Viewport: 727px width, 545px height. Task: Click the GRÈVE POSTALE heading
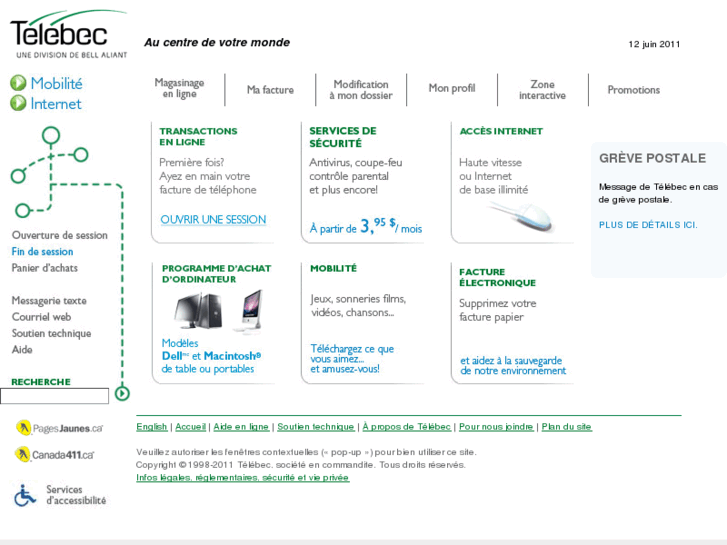tap(652, 158)
